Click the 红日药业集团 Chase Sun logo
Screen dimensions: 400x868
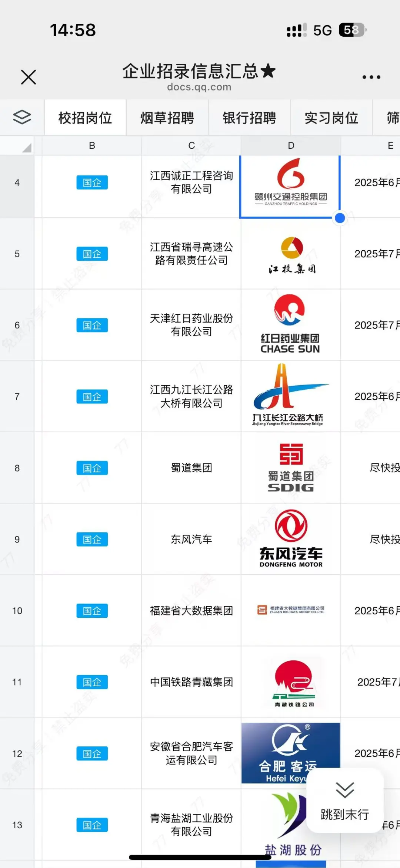pos(290,324)
